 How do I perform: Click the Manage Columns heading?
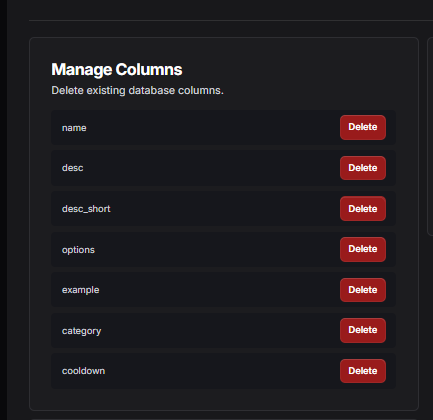[x=117, y=70]
